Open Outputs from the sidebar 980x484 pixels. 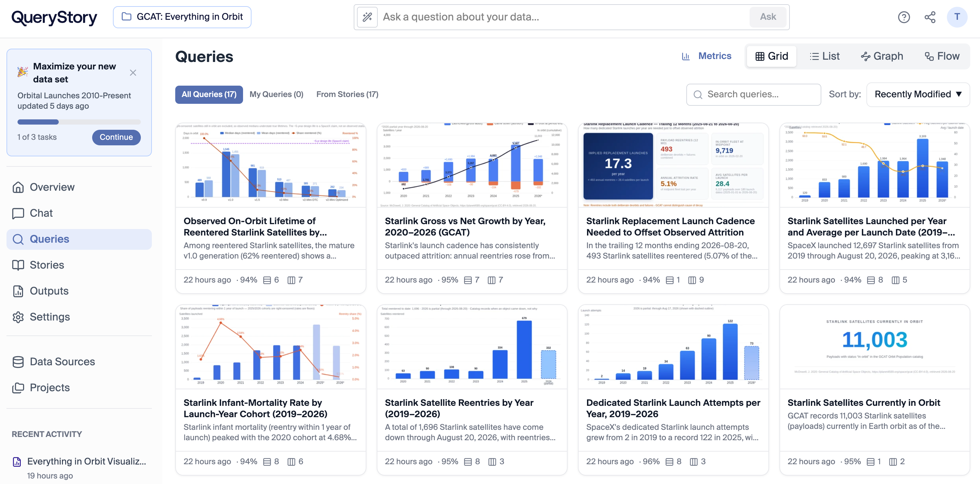[79, 291]
